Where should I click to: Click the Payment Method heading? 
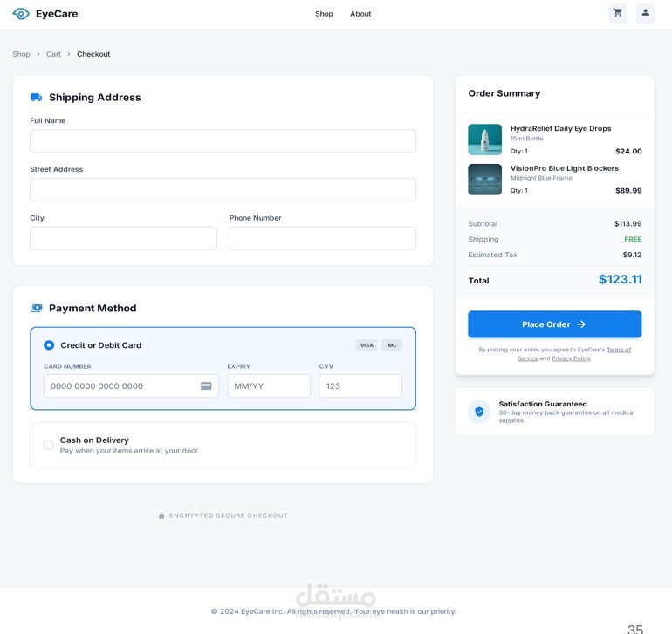tap(93, 308)
